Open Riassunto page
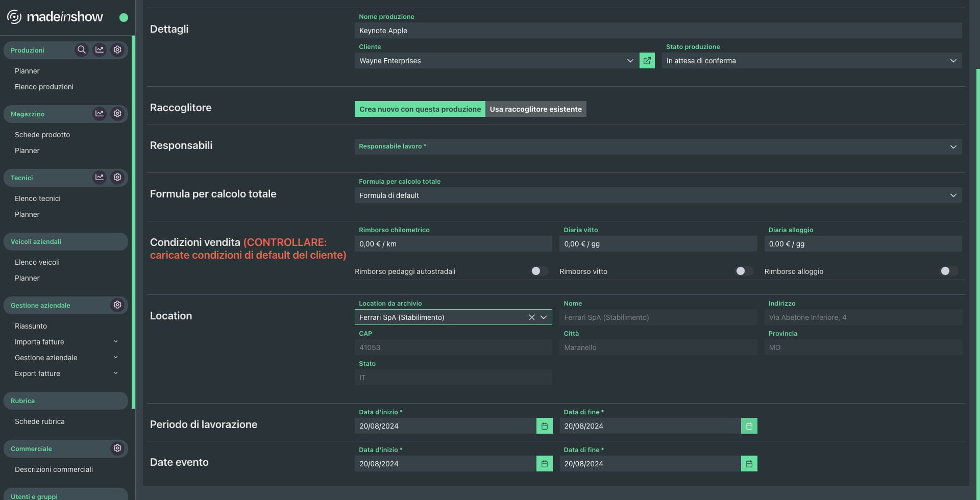The image size is (980, 500). 31,326
